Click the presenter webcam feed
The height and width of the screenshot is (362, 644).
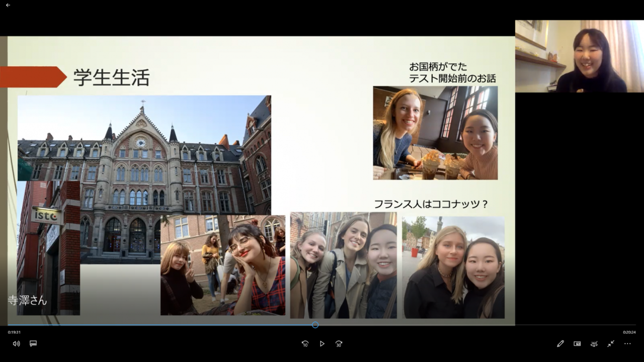click(x=579, y=56)
